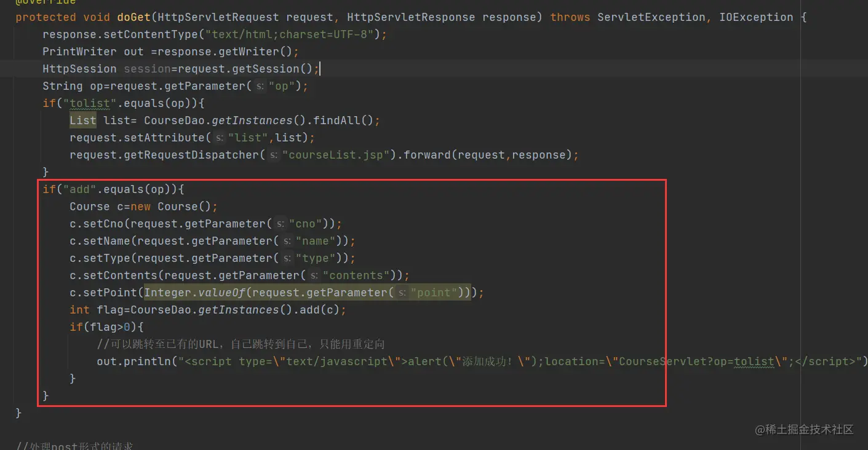868x450 pixels.
Task: Click the throws keyword
Action: coord(570,17)
